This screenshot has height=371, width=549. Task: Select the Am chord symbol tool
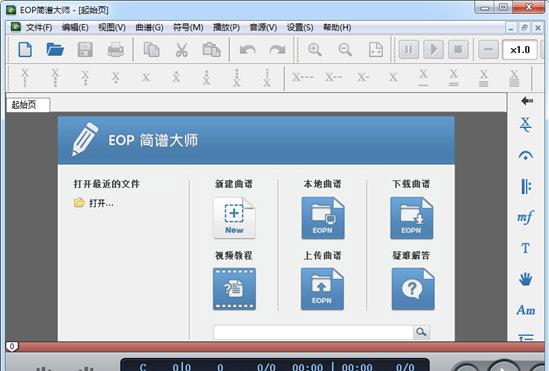526,310
